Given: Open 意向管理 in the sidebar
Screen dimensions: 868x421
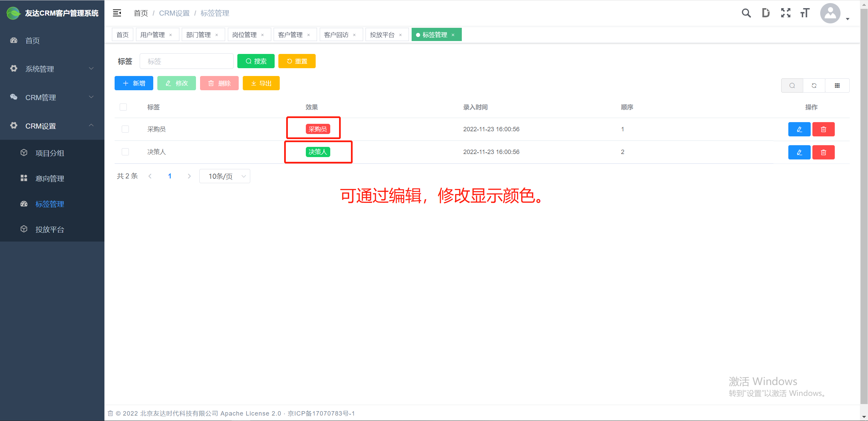Looking at the screenshot, I should pos(52,178).
